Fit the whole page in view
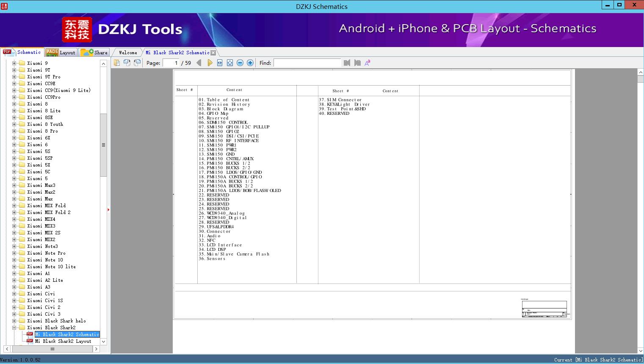 pos(230,63)
